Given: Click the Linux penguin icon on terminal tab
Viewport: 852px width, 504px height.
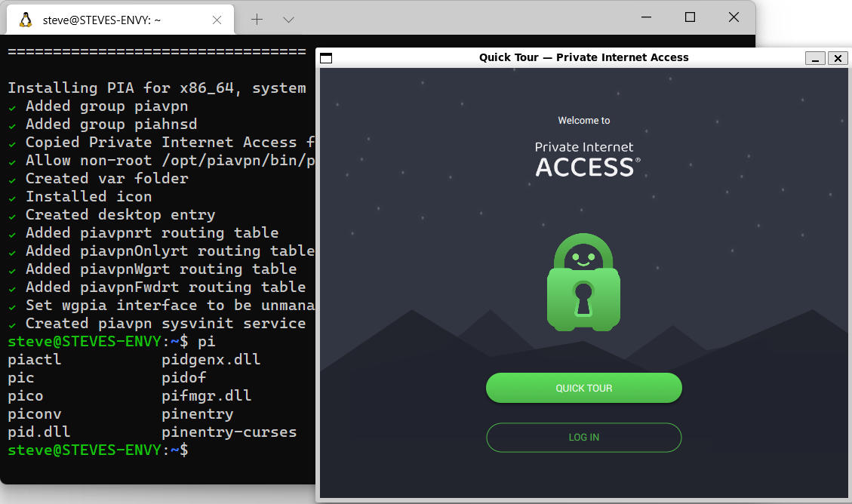Looking at the screenshot, I should coord(26,20).
